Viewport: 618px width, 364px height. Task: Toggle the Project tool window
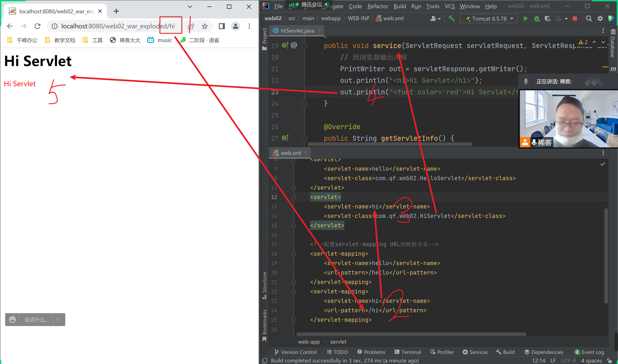[x=264, y=38]
